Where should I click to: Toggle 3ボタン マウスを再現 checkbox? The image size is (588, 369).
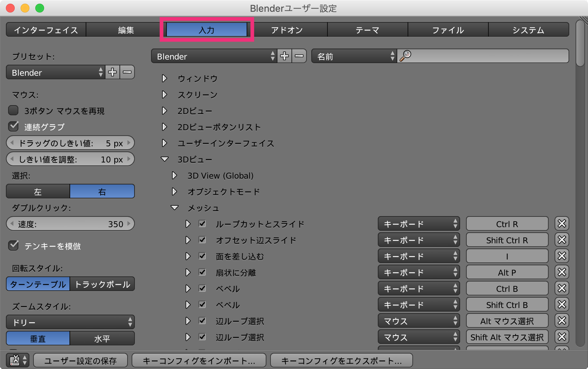(14, 110)
